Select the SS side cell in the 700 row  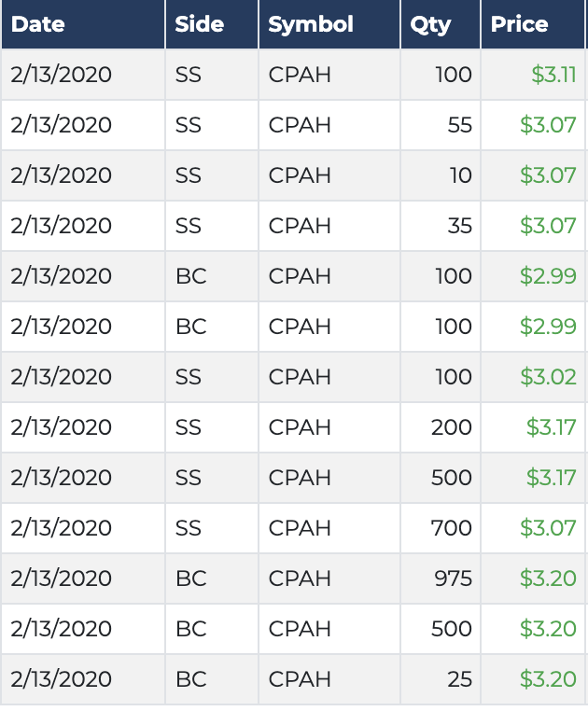pos(189,528)
